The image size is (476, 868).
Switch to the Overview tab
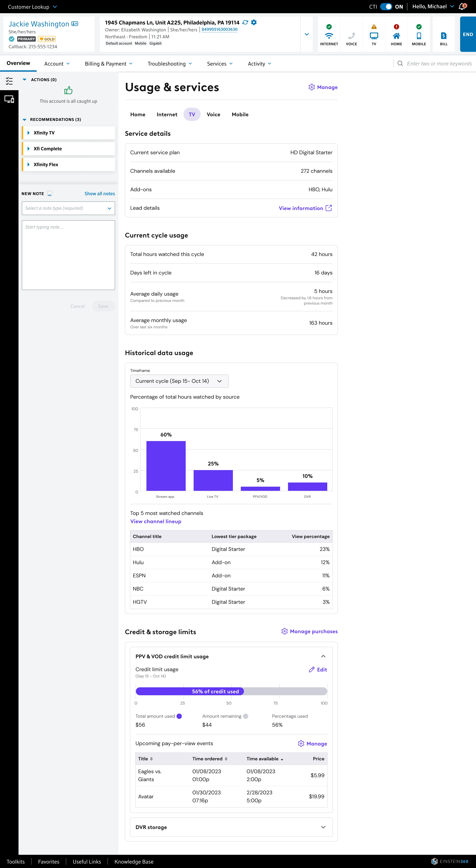click(18, 63)
